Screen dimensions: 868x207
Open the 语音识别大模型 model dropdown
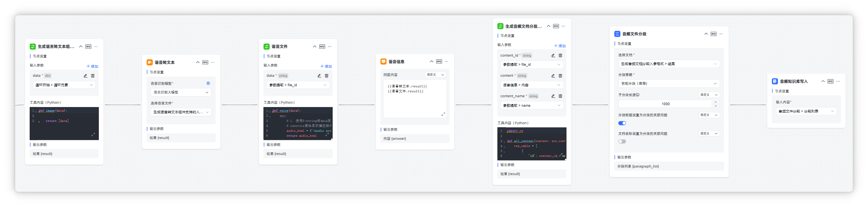[x=181, y=92]
